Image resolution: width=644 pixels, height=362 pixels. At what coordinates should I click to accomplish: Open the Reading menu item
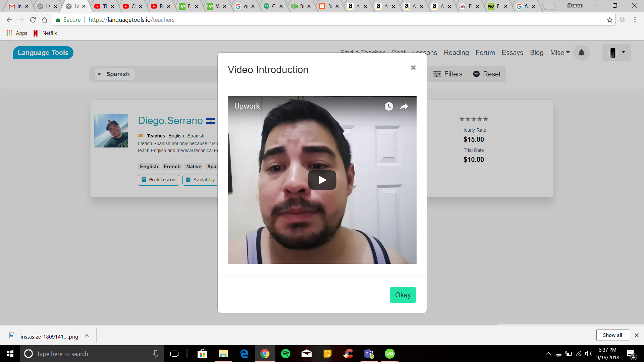[x=456, y=53]
